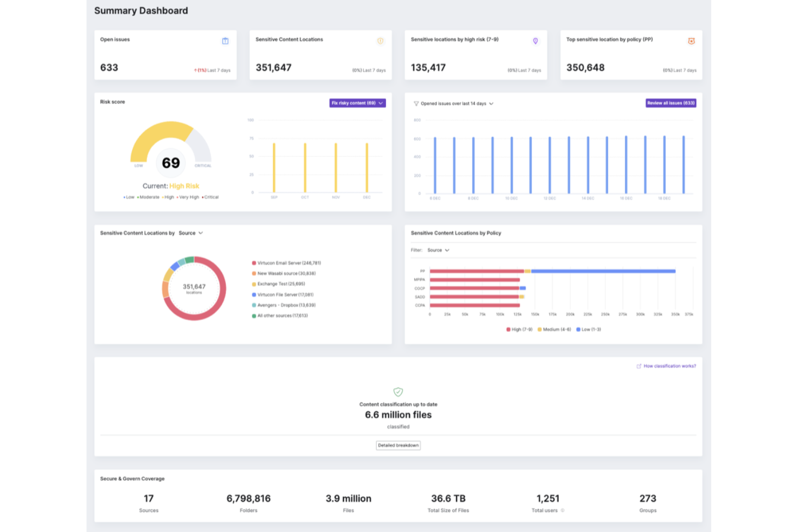
Task: Open the Filter Source dropdown in Policy panel
Action: pos(438,250)
